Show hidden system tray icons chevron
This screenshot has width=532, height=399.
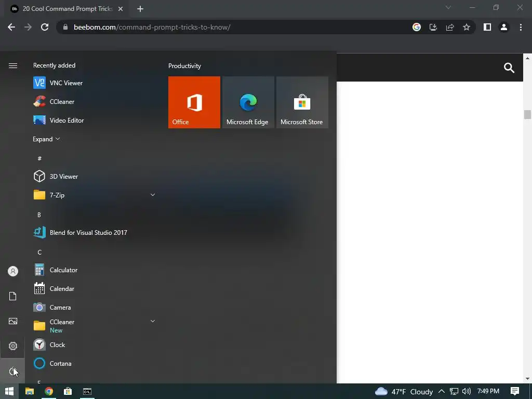coord(442,391)
